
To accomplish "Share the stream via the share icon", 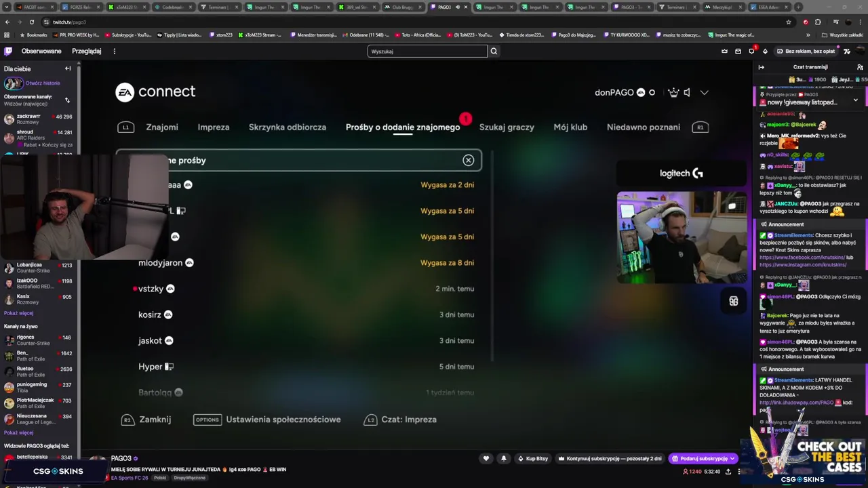I will pos(728,472).
